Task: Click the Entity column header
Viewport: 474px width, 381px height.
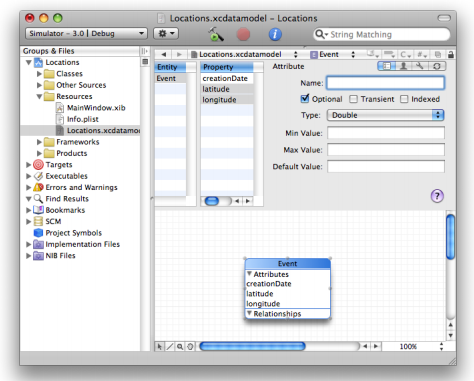Action: click(170, 67)
